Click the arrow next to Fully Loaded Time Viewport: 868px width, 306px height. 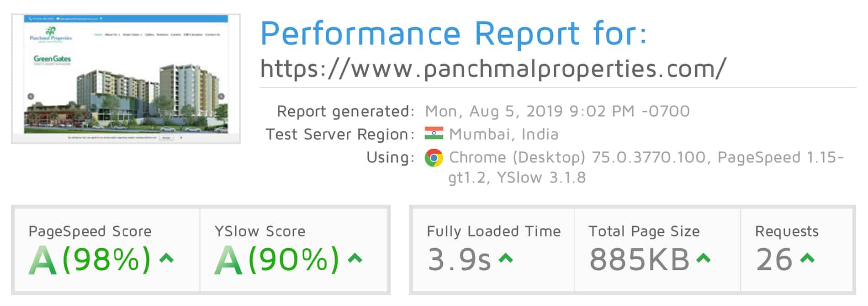click(505, 259)
